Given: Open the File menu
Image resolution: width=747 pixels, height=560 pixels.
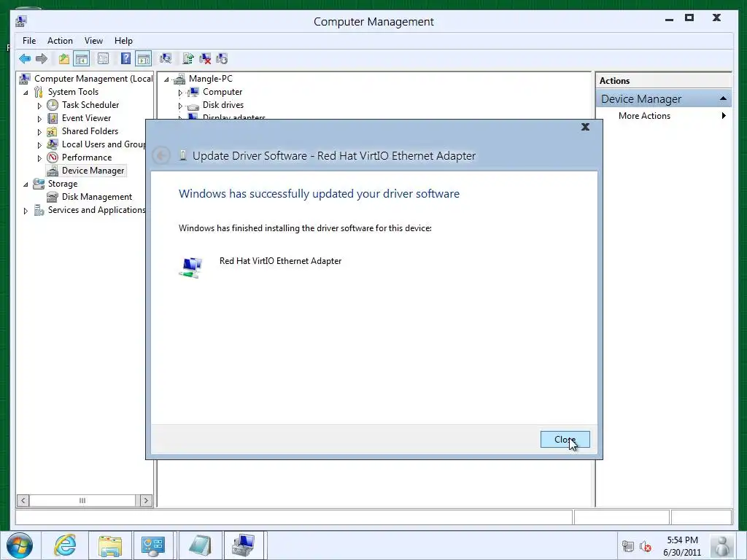Looking at the screenshot, I should coord(29,41).
